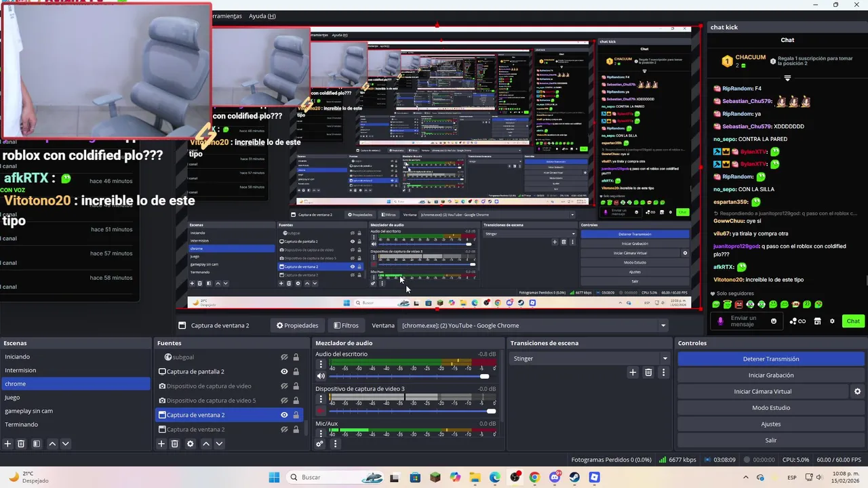Open Steam from the taskbar
Viewport: 868px width, 488px height.
[574, 477]
